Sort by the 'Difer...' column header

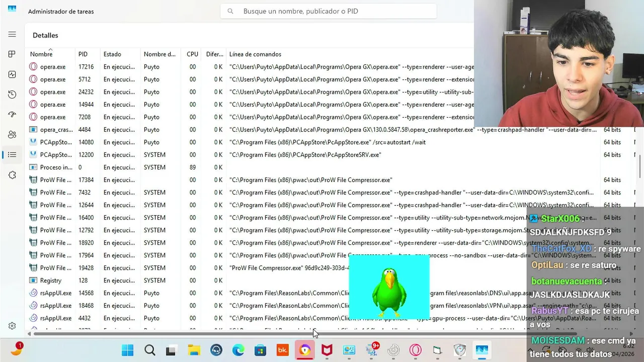click(x=215, y=54)
